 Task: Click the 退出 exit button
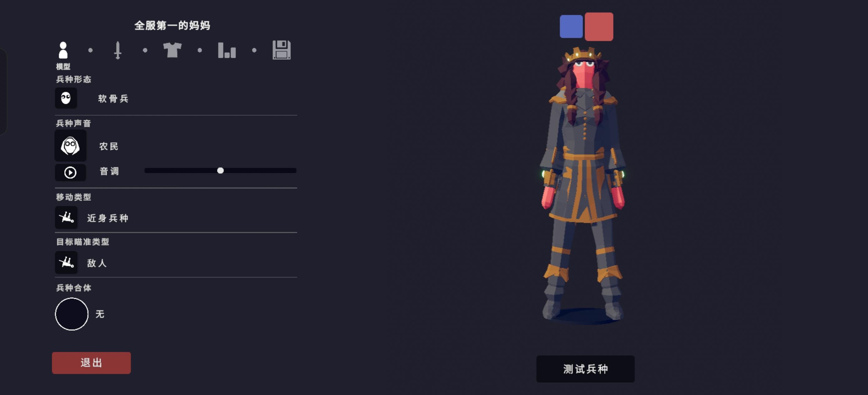click(91, 363)
